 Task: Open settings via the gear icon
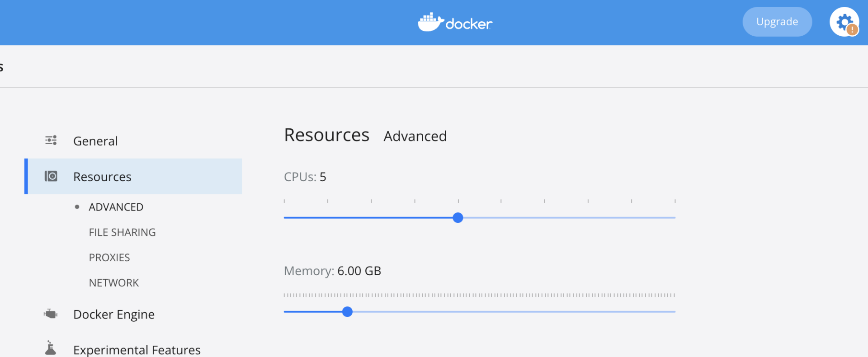click(844, 22)
